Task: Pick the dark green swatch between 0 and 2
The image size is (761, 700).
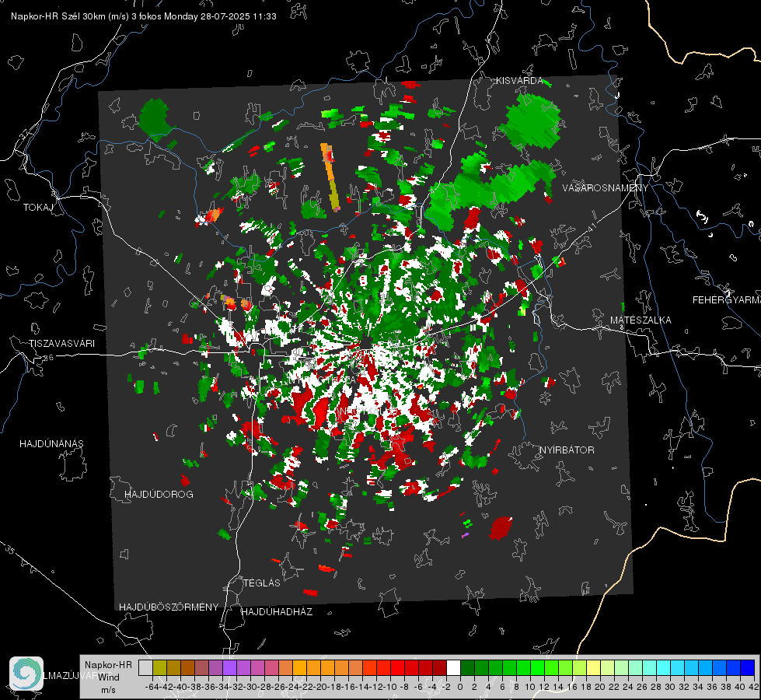Action: pyautogui.click(x=467, y=667)
